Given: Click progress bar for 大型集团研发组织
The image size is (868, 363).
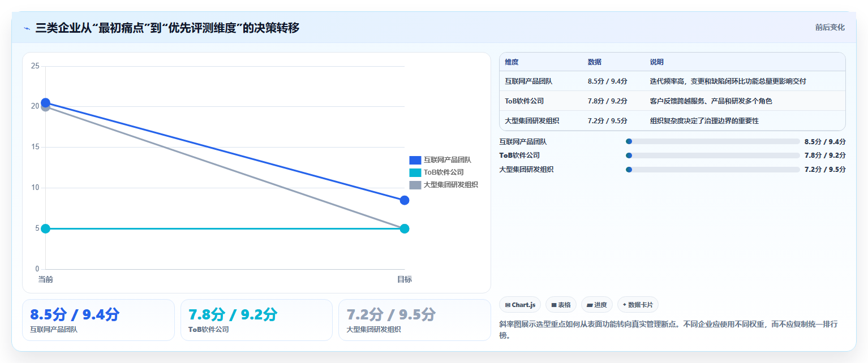Looking at the screenshot, I should (x=713, y=170).
